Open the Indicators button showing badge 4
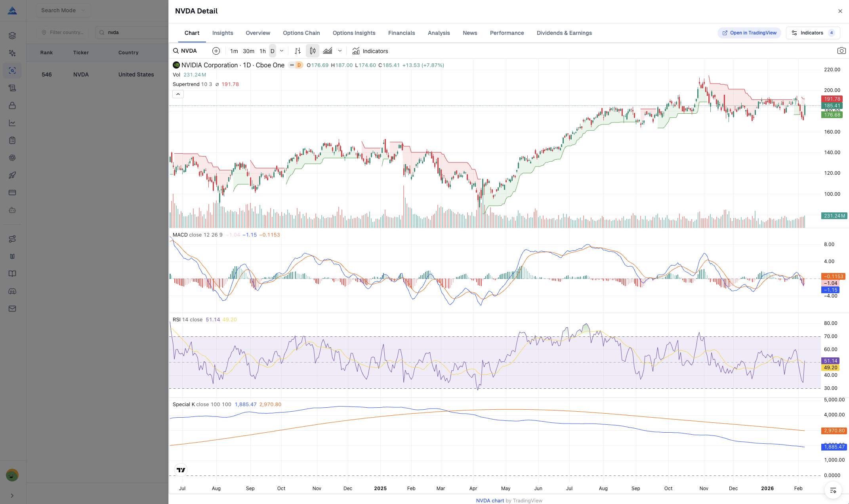 pyautogui.click(x=813, y=32)
